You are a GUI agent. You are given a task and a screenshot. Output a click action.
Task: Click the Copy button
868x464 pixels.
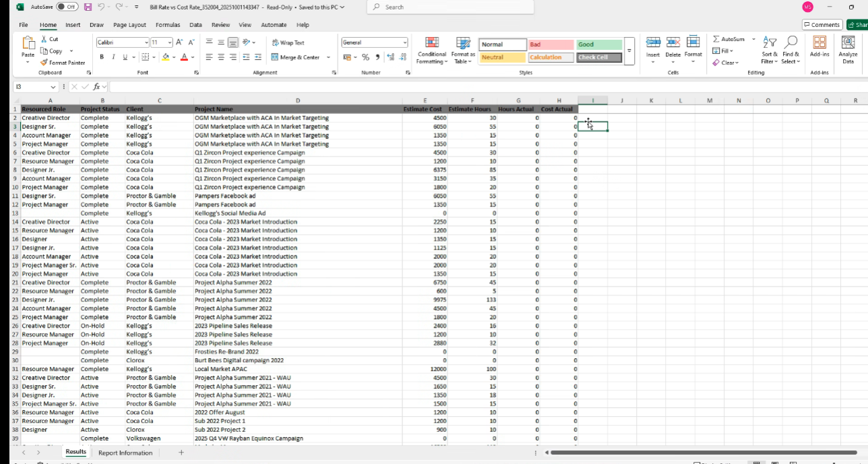(x=52, y=51)
